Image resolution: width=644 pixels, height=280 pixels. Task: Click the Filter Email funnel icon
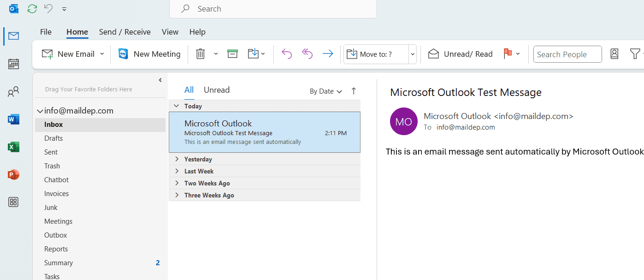635,54
